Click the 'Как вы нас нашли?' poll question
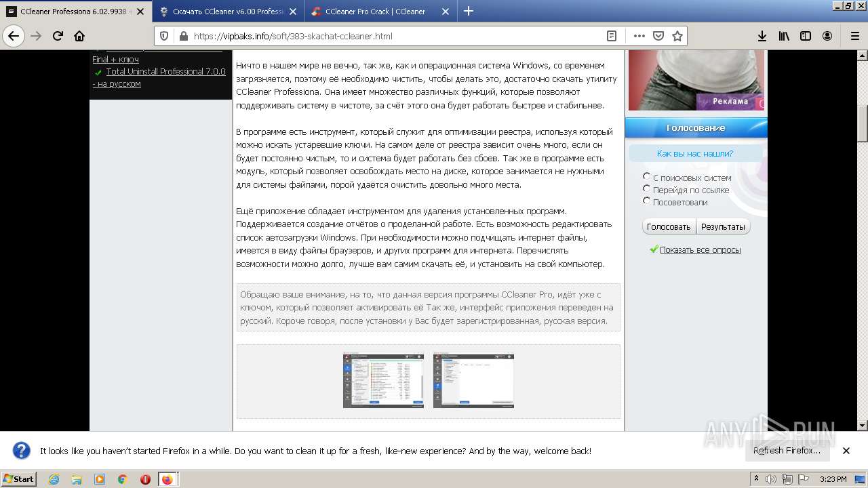Image resolution: width=868 pixels, height=488 pixels. [694, 153]
